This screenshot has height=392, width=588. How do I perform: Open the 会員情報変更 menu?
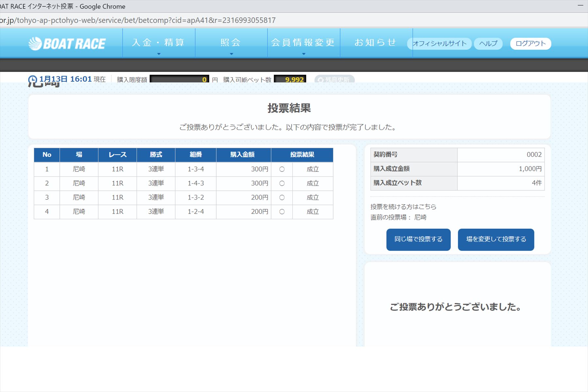pos(303,43)
